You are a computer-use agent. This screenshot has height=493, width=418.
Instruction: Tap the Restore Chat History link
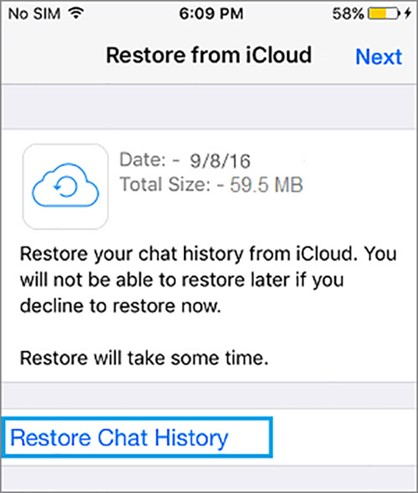[x=119, y=437]
